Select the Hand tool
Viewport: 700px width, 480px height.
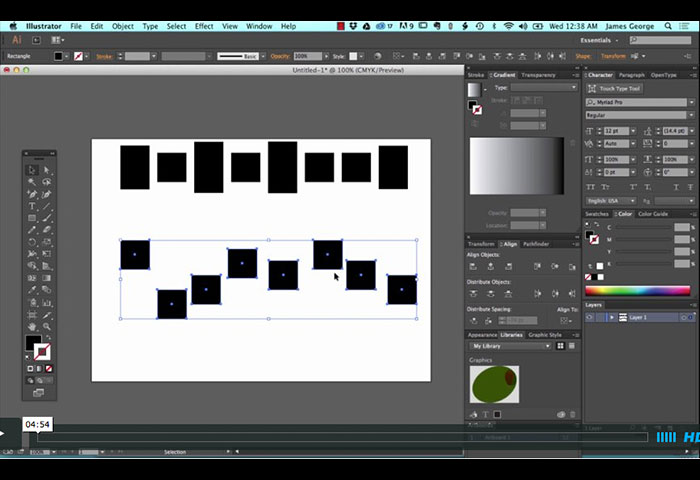(x=32, y=327)
